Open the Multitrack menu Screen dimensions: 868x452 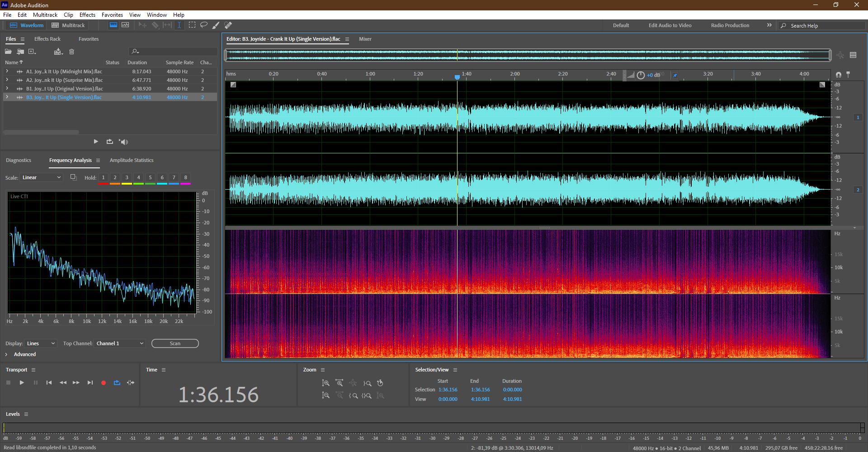coord(45,15)
